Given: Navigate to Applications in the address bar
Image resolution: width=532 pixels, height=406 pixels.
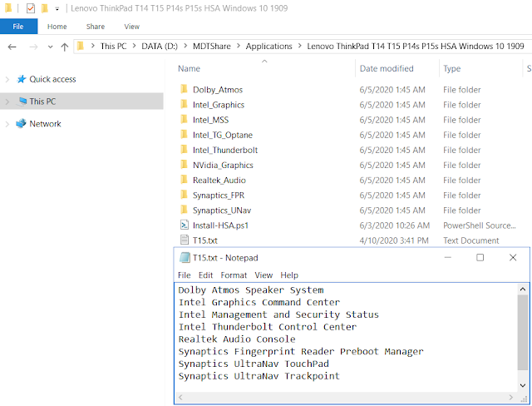Looking at the screenshot, I should [268, 46].
